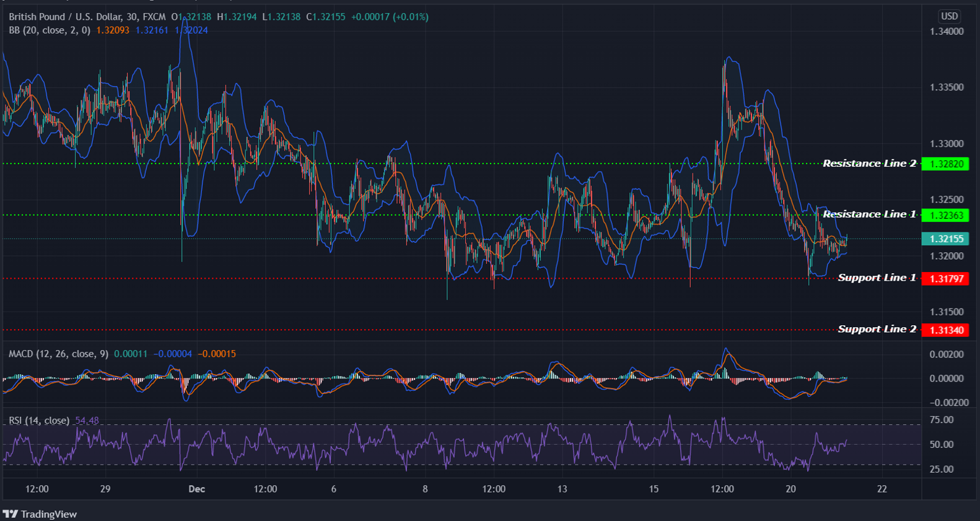
Task: Click the Resistance Line 2 label
Action: [x=869, y=164]
